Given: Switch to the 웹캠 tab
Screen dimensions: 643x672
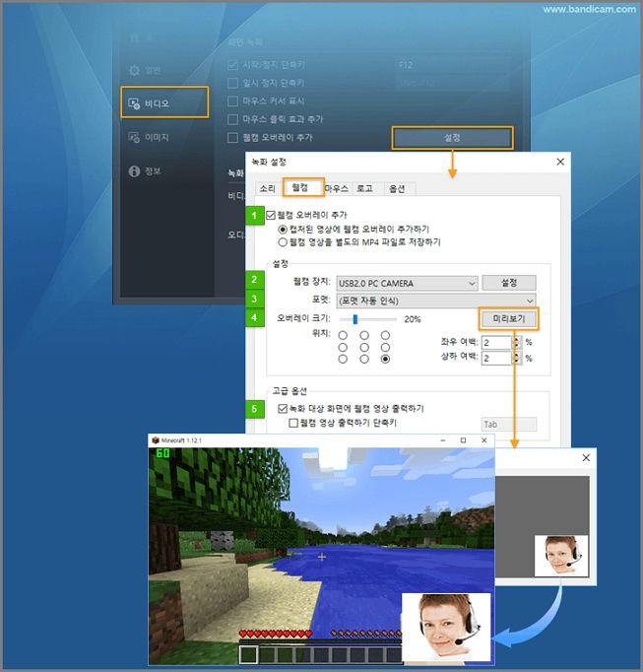Looking at the screenshot, I should pos(303,187).
